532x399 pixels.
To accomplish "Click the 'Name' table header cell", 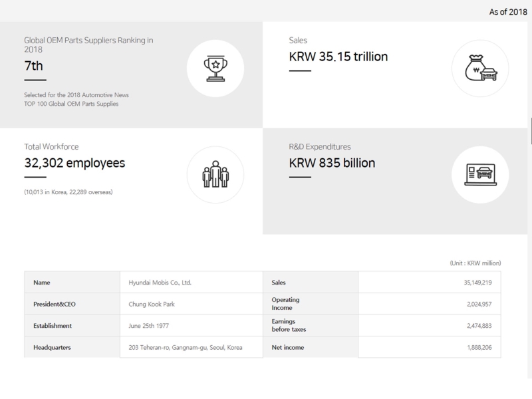I will click(72, 282).
